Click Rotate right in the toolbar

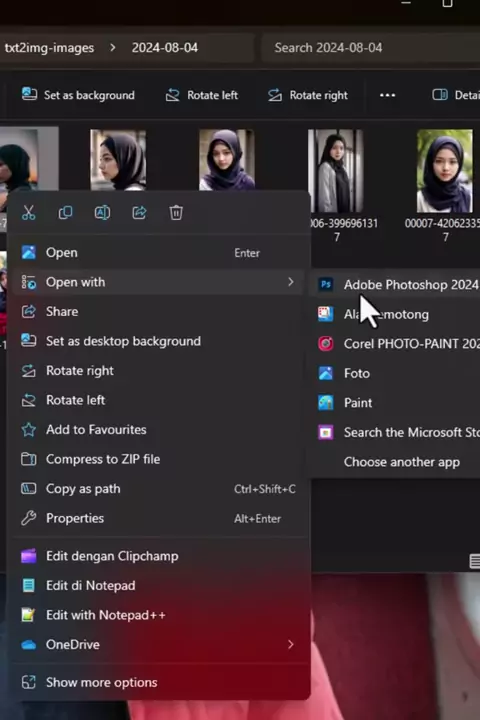(307, 95)
